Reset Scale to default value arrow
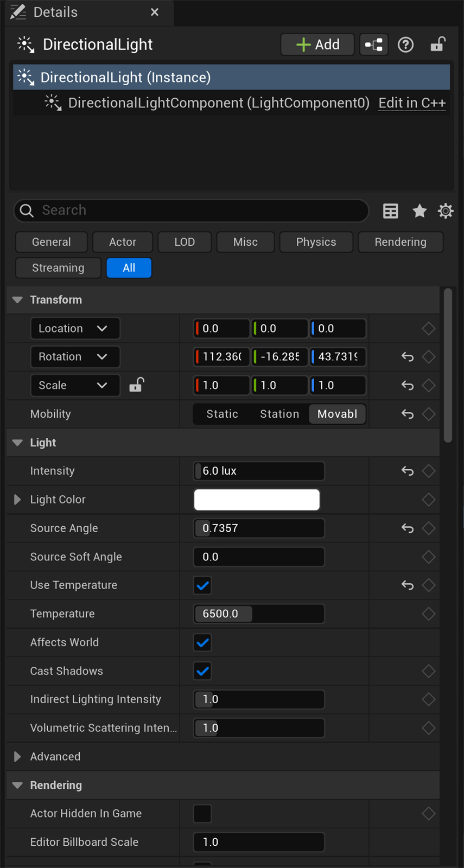Screen dimensions: 464x868 click(x=408, y=385)
